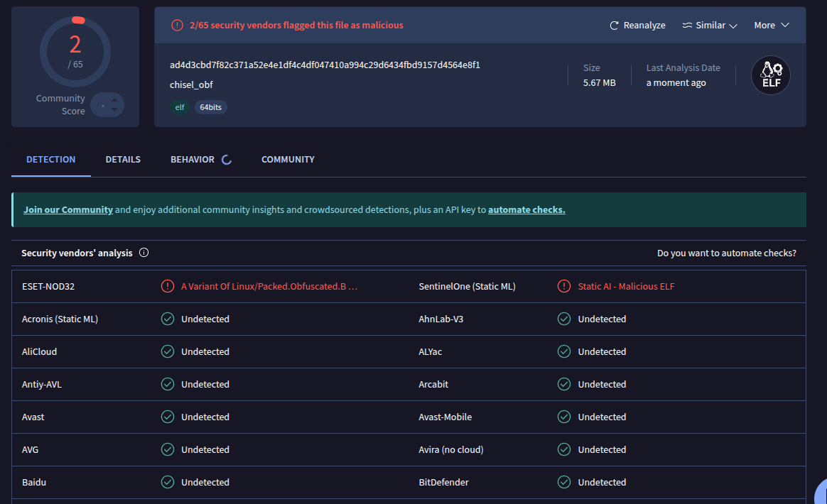827x504 pixels.
Task: Switch to the Community tab
Action: [x=288, y=159]
